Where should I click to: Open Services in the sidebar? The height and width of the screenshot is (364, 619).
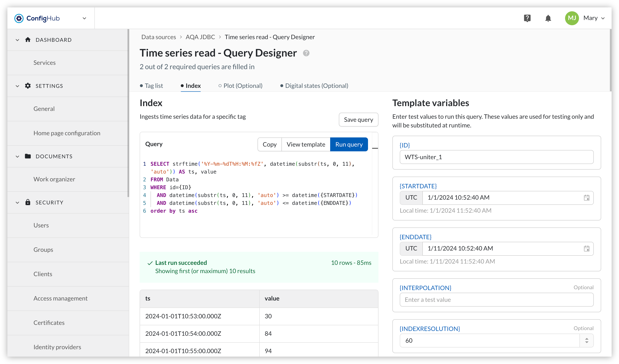click(x=44, y=63)
